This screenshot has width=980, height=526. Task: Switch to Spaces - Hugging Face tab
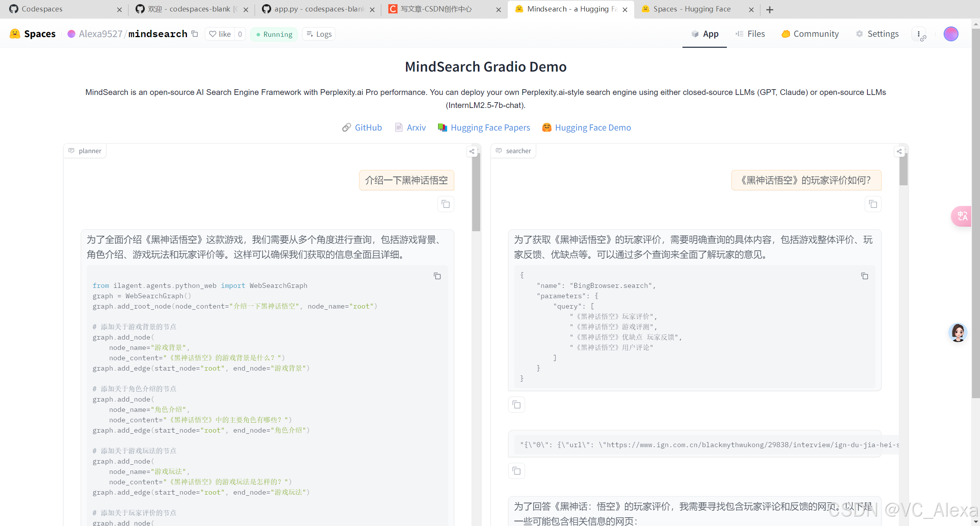(x=697, y=9)
